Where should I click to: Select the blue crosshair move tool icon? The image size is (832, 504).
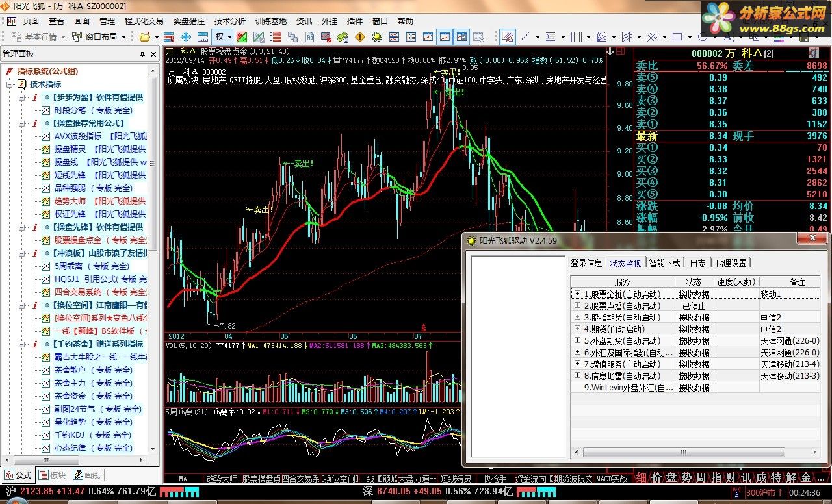pyautogui.click(x=186, y=37)
